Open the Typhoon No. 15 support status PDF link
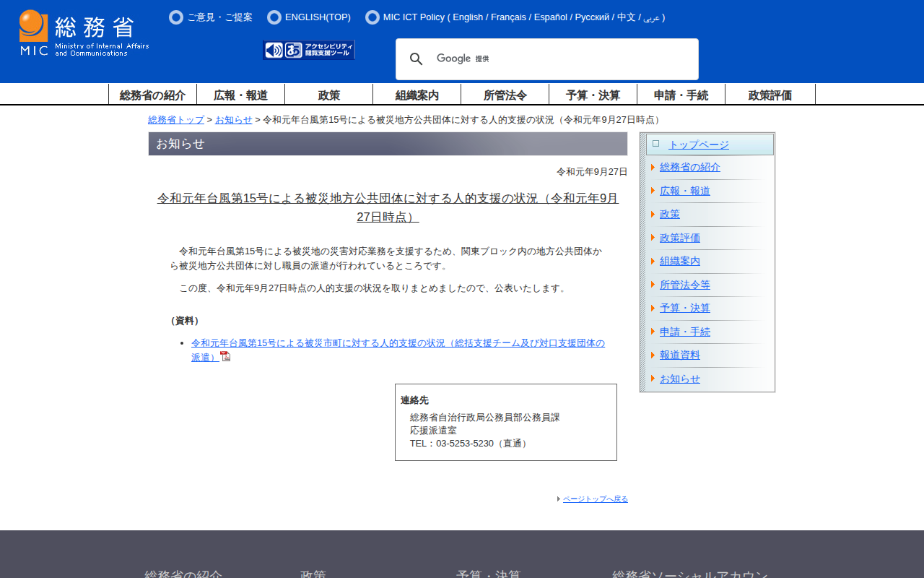Viewport: 924px width, 578px height. [398, 343]
